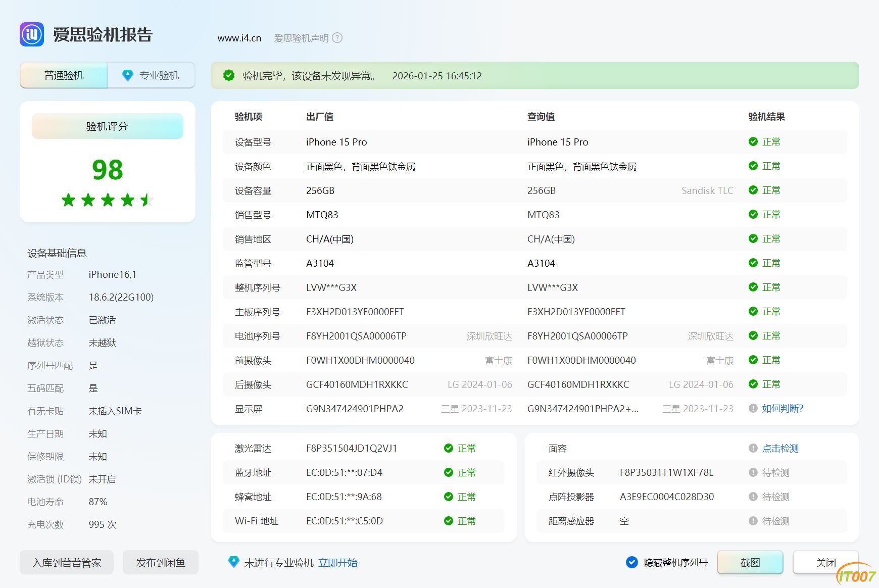The height and width of the screenshot is (588, 879).
Task: Click the battery health 87% value
Action: [x=98, y=502]
